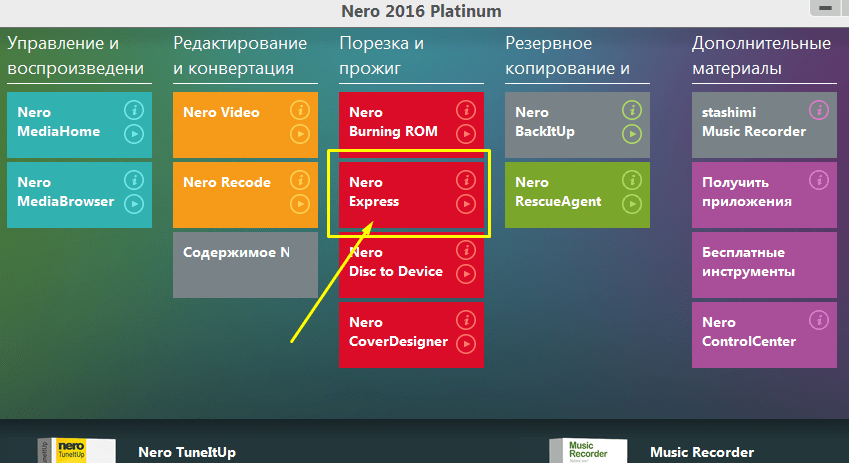Viewport: 849px width, 463px height.
Task: Launch Nero Recode using its play icon
Action: point(300,204)
